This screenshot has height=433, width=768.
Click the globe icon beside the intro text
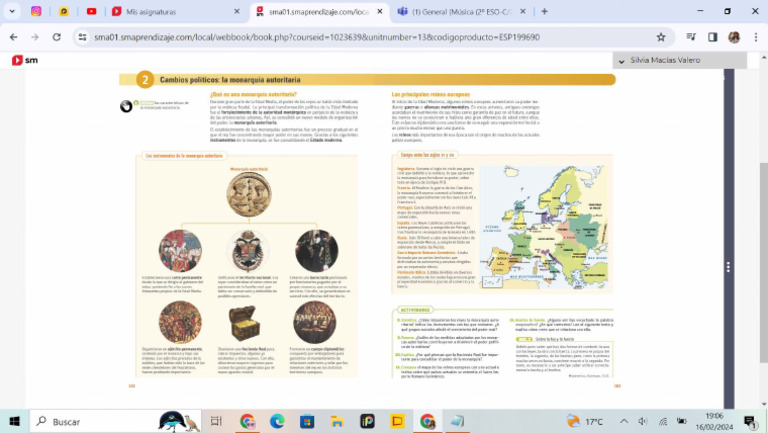click(126, 106)
